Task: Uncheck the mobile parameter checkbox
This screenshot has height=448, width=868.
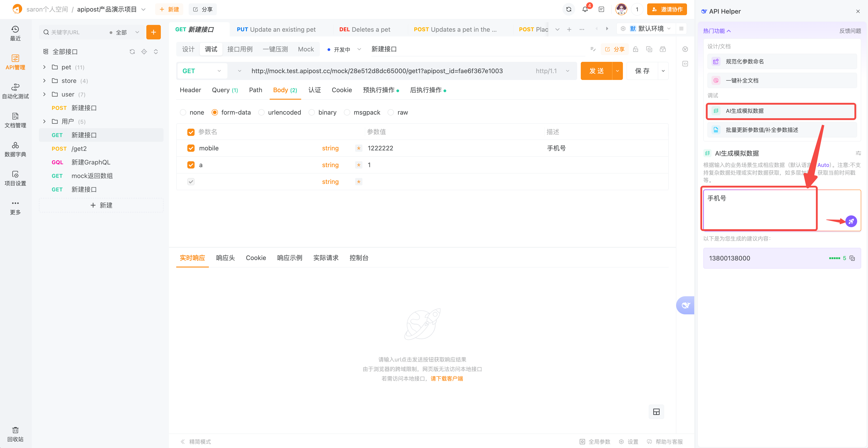Action: (x=191, y=148)
